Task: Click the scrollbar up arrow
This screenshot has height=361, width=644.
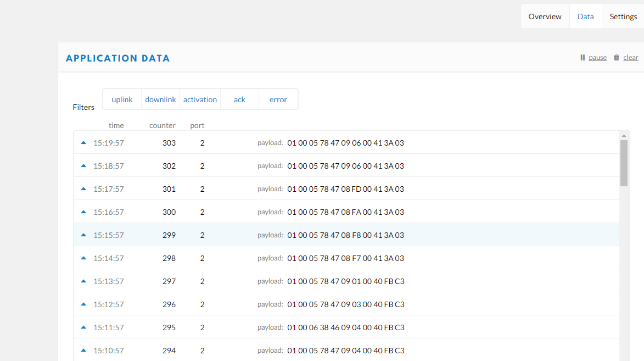Action: click(x=624, y=136)
